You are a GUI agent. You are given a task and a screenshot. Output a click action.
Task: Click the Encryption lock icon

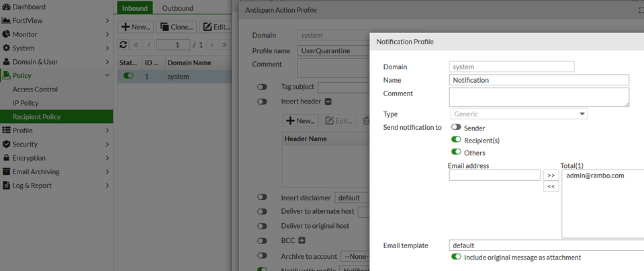click(x=7, y=158)
